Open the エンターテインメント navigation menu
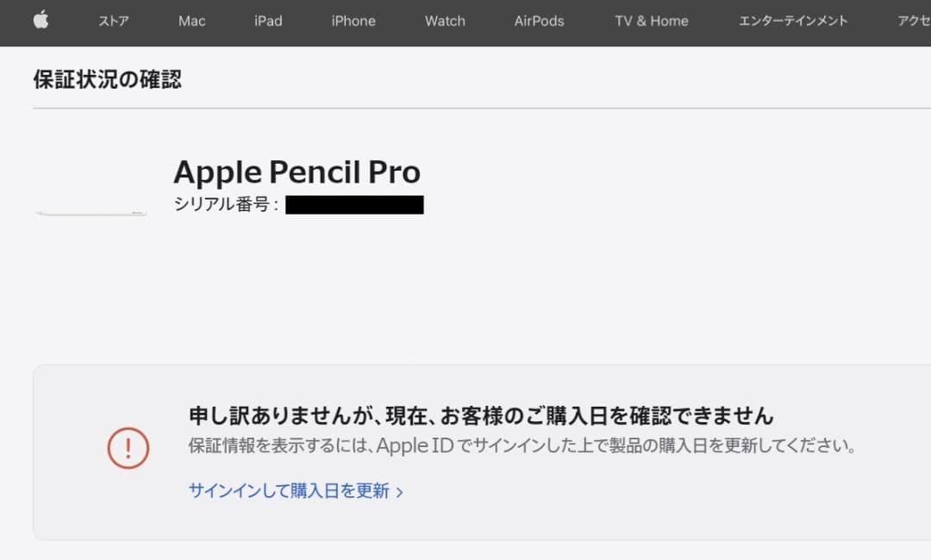This screenshot has height=560, width=931. tap(792, 21)
